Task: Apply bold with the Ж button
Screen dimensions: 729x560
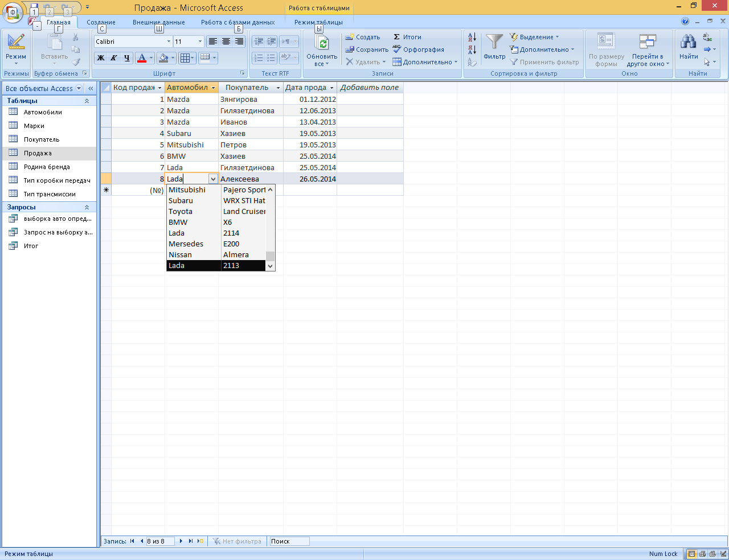Action: point(101,58)
